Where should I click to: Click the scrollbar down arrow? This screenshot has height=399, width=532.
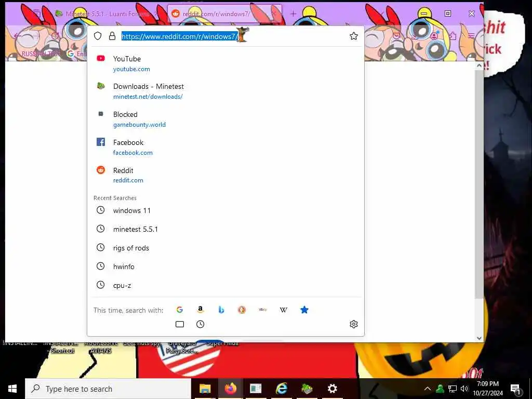pos(479,338)
